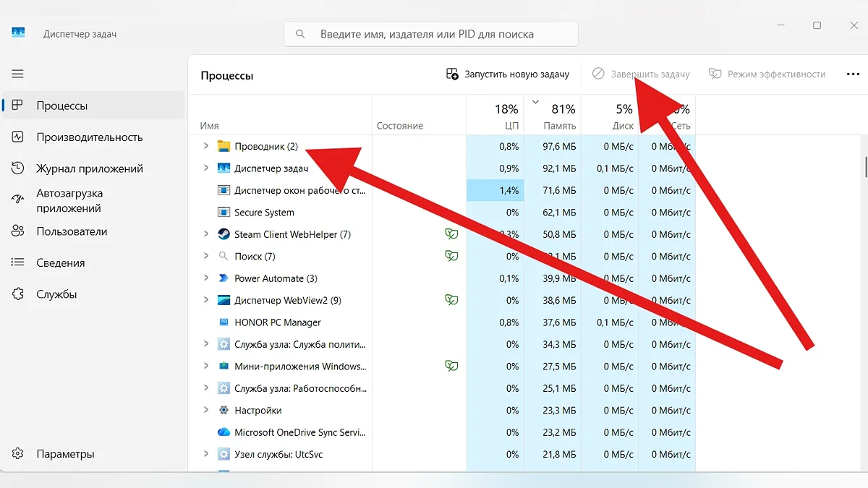Click the Services puzzle icon in sidebar
Image resolution: width=868 pixels, height=488 pixels.
point(18,294)
